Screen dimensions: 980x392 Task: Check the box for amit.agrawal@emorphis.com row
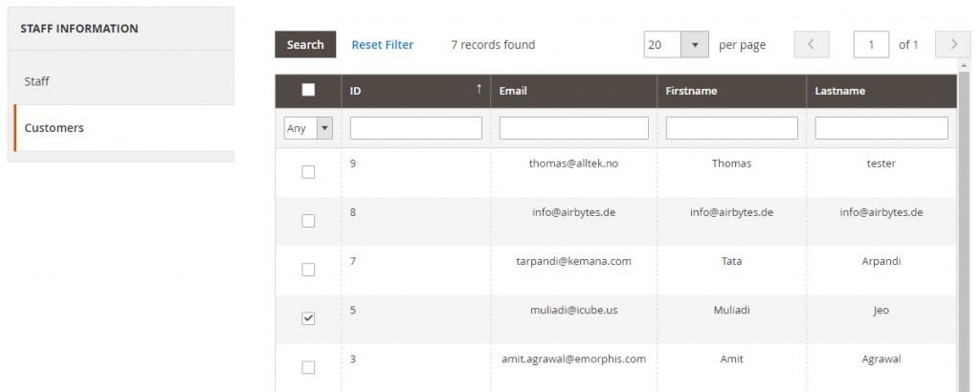click(x=308, y=368)
